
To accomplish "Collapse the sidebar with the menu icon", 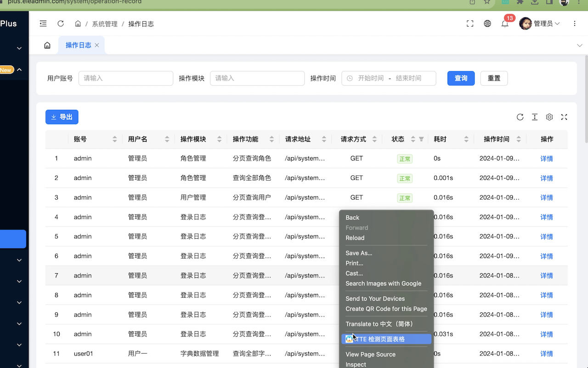I will coord(43,23).
